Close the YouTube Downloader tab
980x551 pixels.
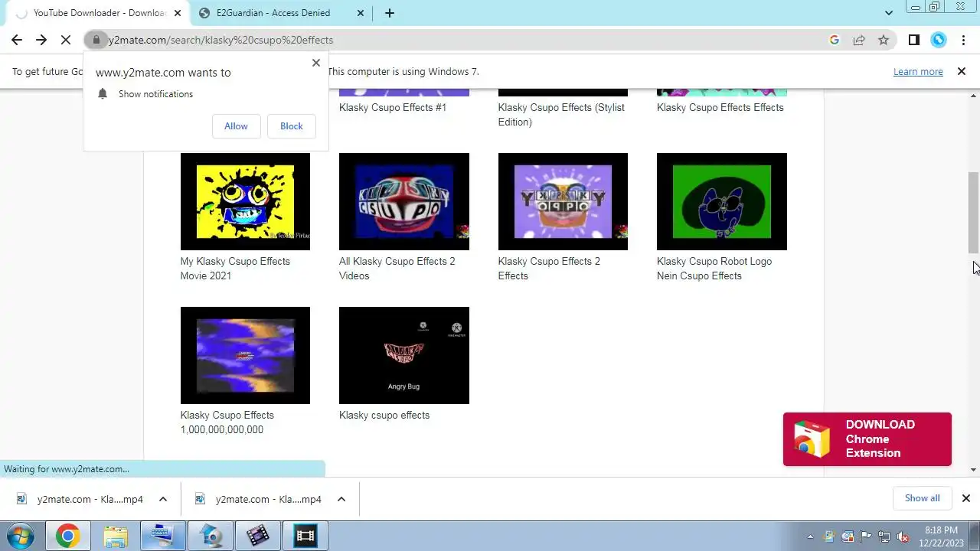click(178, 13)
